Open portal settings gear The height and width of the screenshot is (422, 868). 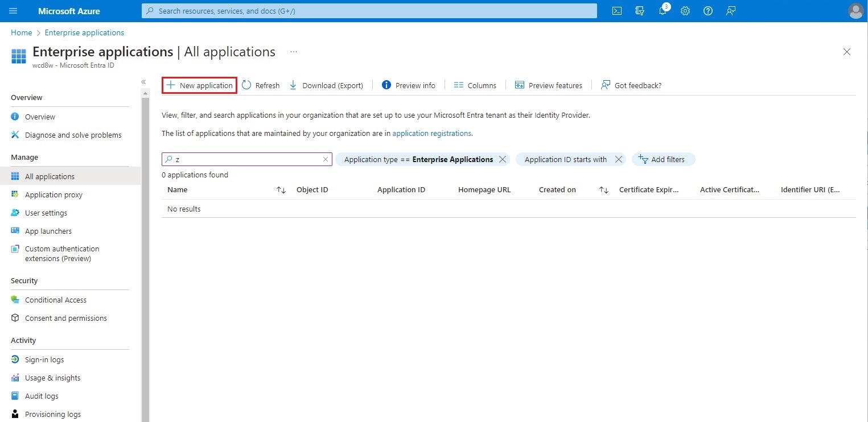685,11
